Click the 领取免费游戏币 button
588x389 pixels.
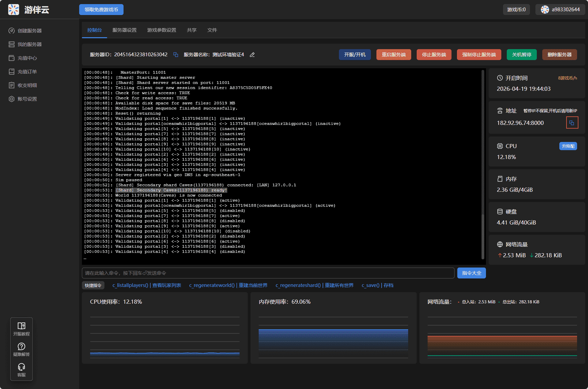pyautogui.click(x=101, y=10)
